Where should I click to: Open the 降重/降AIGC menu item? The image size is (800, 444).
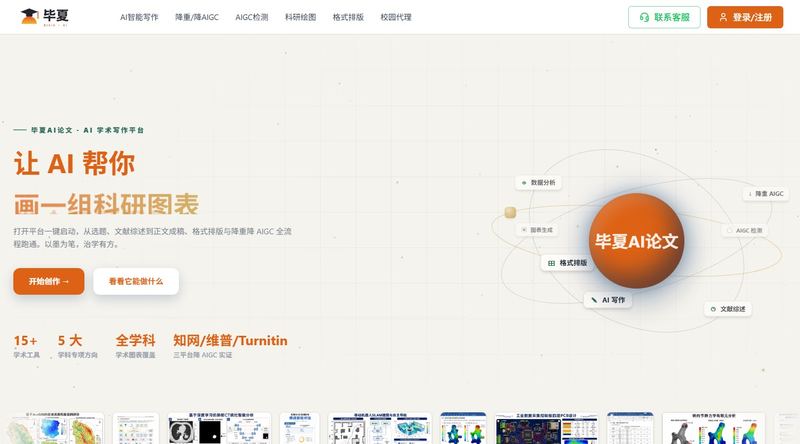coord(197,17)
